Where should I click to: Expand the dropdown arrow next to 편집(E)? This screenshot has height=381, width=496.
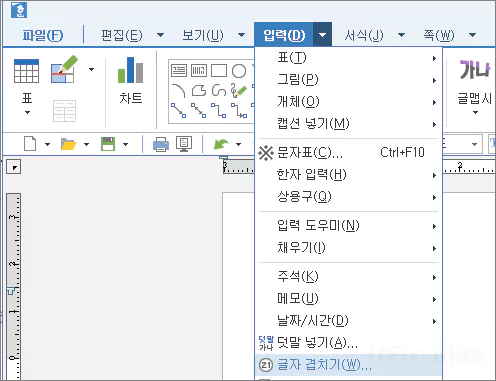tap(160, 35)
